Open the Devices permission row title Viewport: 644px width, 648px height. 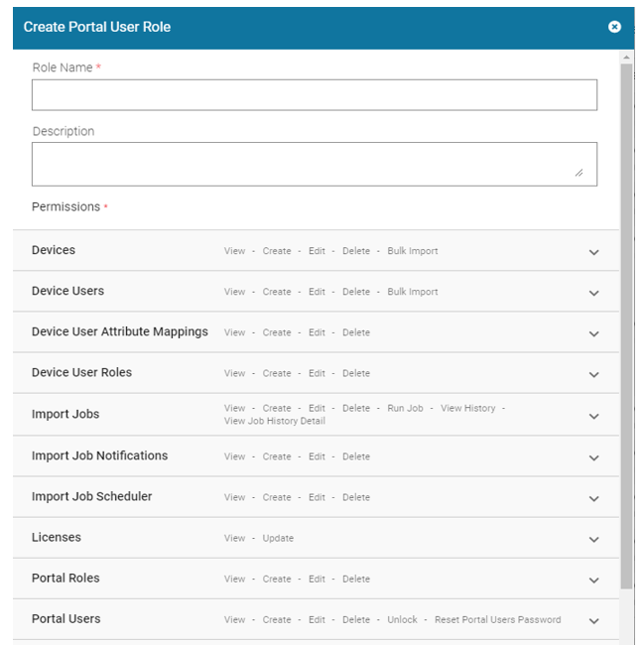coord(54,250)
